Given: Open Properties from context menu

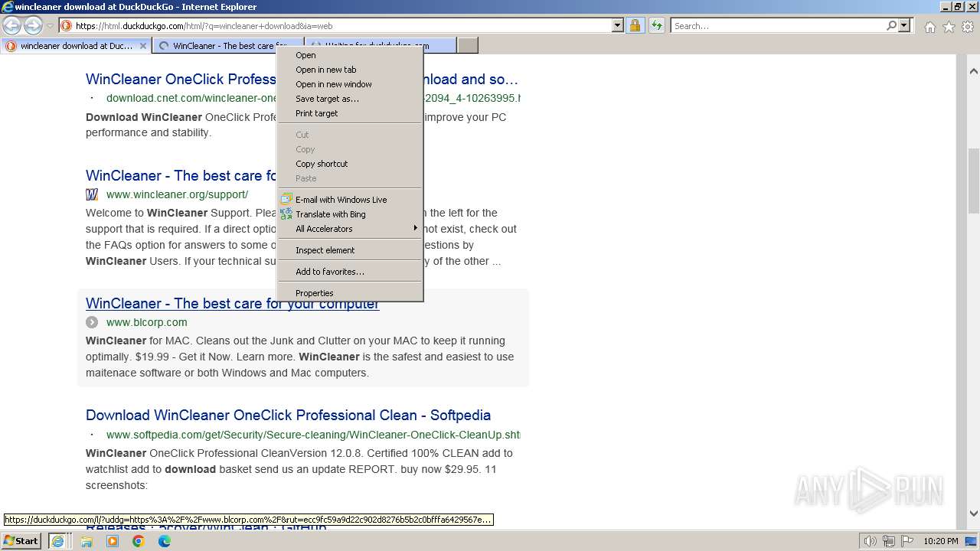Looking at the screenshot, I should pos(351,293).
